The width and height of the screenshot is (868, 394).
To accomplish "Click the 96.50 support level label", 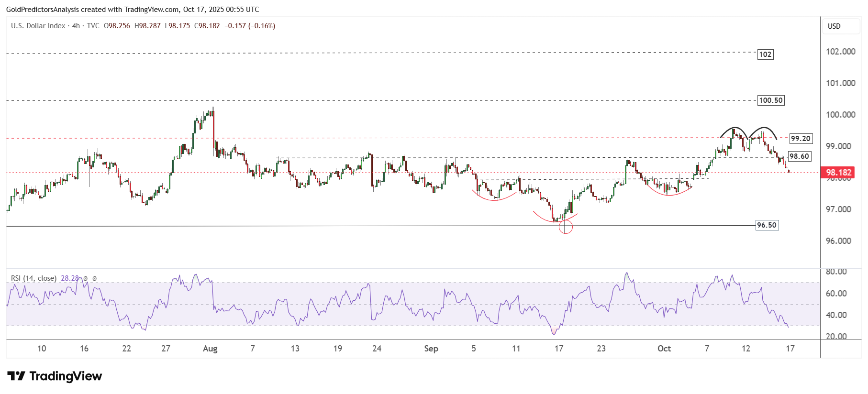I will (767, 225).
